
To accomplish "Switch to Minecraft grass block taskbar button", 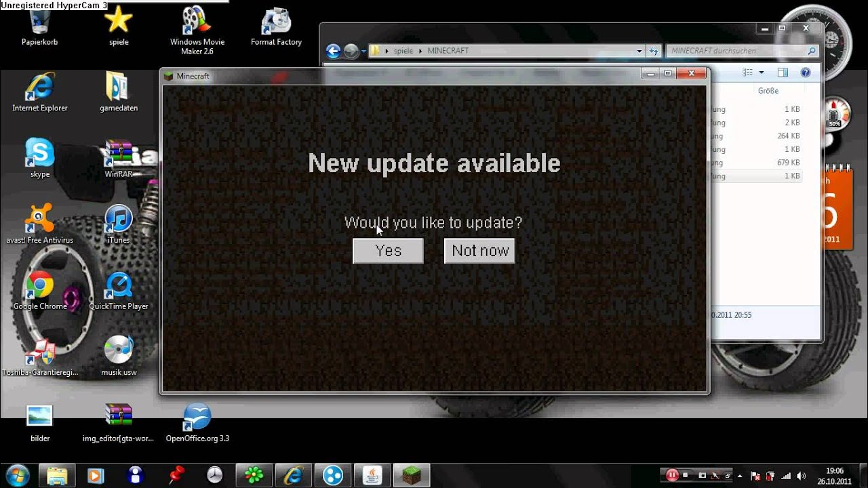I will point(412,474).
